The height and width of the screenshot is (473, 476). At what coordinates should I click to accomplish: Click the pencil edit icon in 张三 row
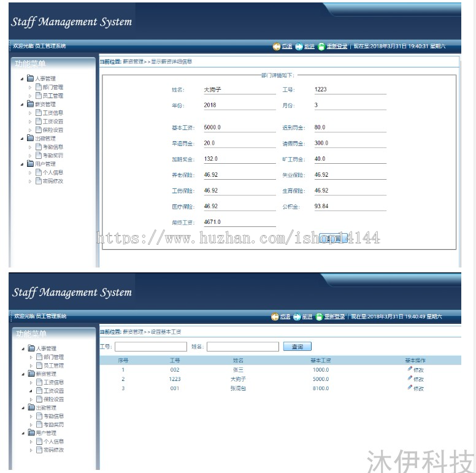tap(410, 369)
